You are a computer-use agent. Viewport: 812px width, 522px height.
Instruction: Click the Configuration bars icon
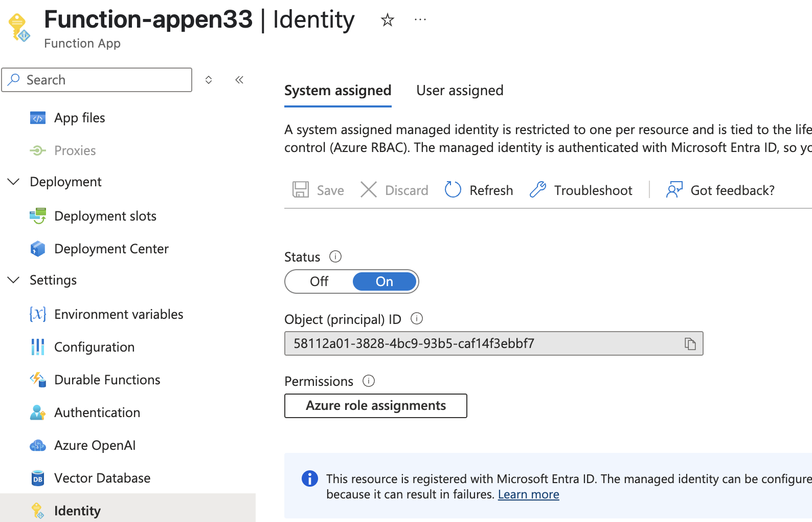click(x=38, y=347)
